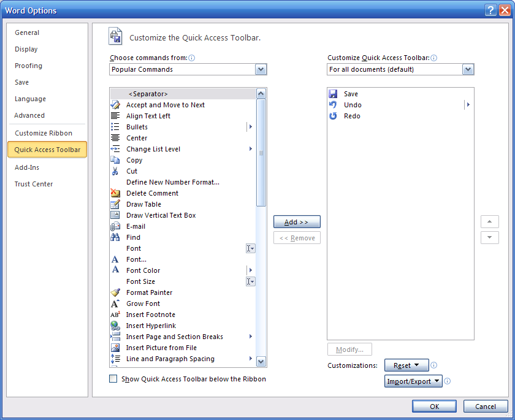The width and height of the screenshot is (515, 420).
Task: Click the Move Up arrow button
Action: [490, 222]
